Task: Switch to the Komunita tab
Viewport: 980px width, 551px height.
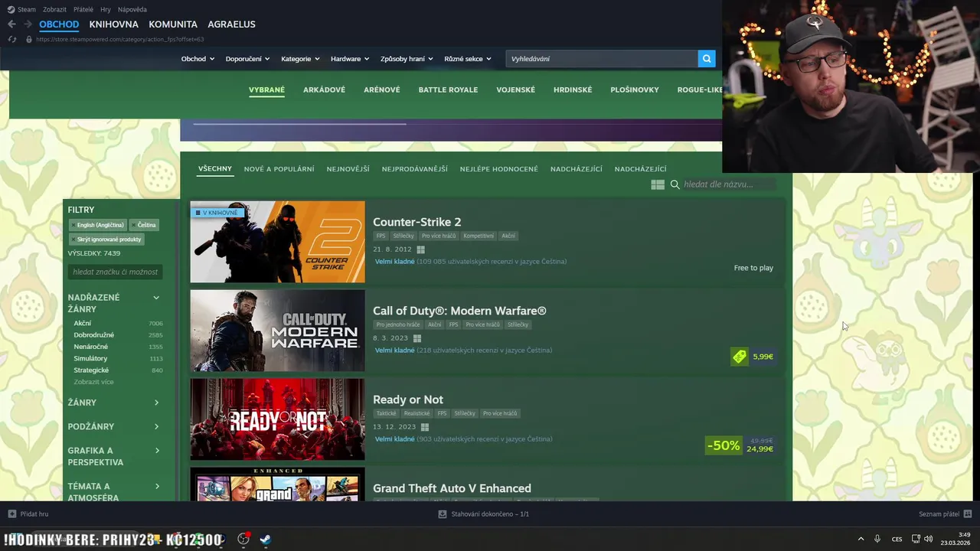Action: click(x=173, y=24)
